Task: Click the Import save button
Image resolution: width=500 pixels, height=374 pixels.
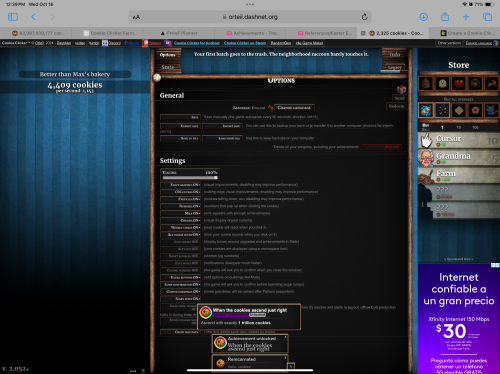Action: click(222, 126)
